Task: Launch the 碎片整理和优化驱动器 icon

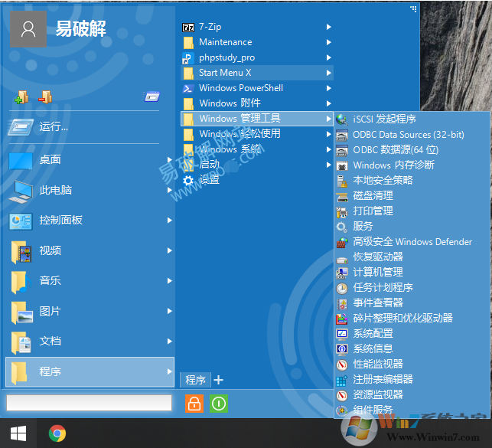Action: pyautogui.click(x=342, y=319)
